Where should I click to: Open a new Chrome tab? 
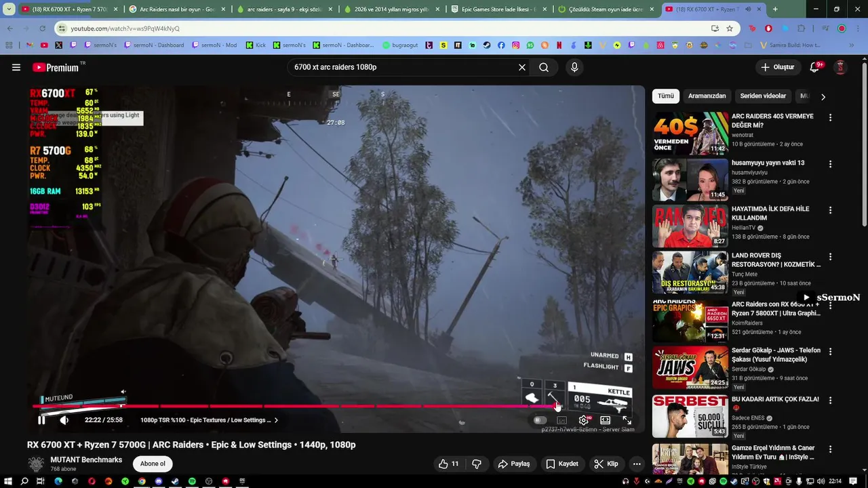click(x=775, y=9)
